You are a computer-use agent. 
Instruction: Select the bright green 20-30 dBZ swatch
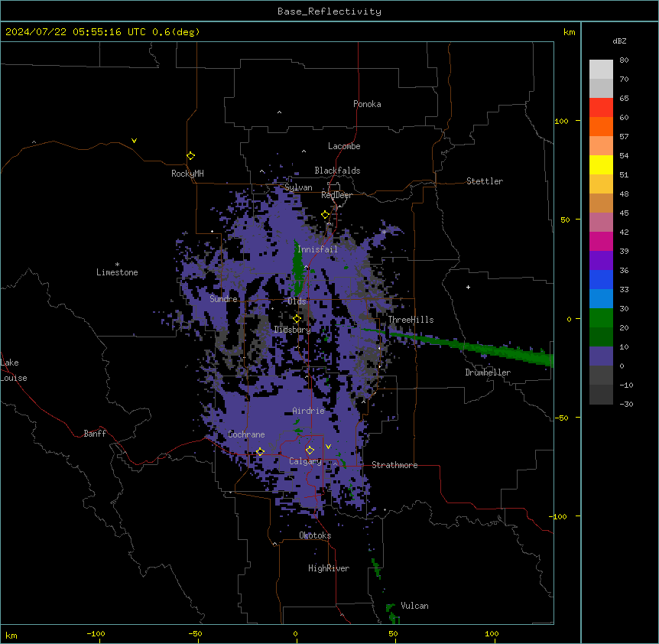click(601, 318)
